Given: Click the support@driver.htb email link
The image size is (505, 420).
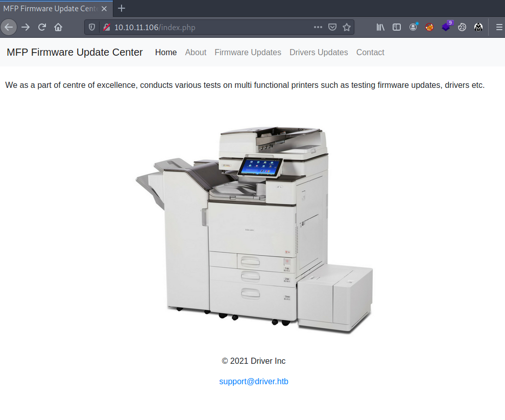Looking at the screenshot, I should click(x=254, y=381).
